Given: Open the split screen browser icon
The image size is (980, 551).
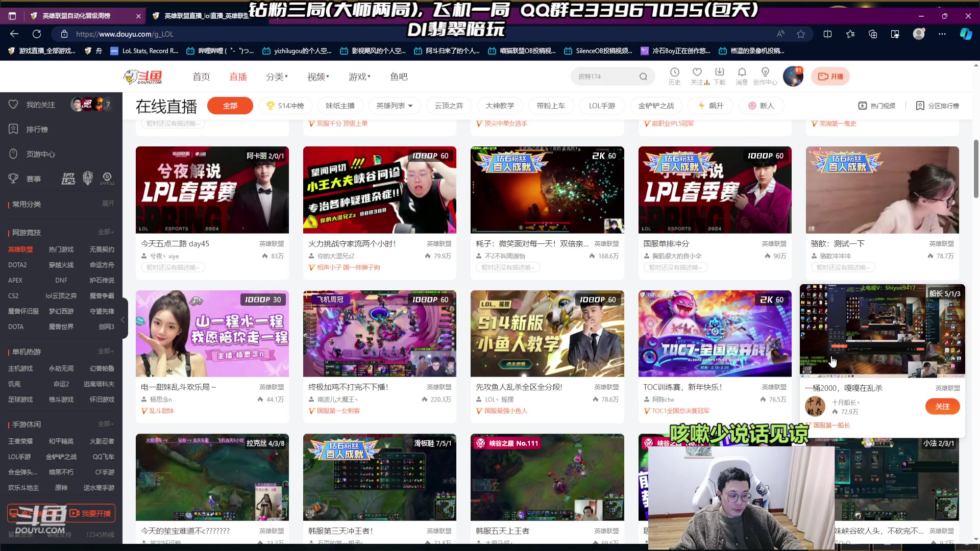Looking at the screenshot, I should click(x=827, y=34).
